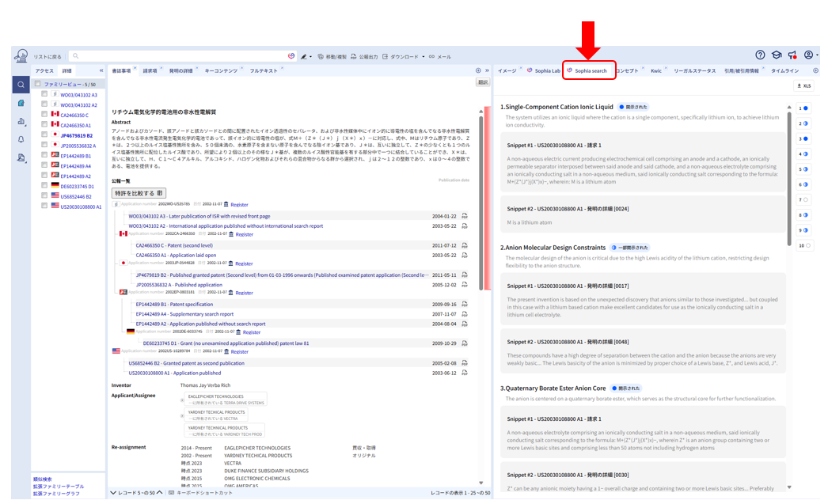
Task: Check the WO03/043102 A2 checkbox
Action: tap(44, 104)
